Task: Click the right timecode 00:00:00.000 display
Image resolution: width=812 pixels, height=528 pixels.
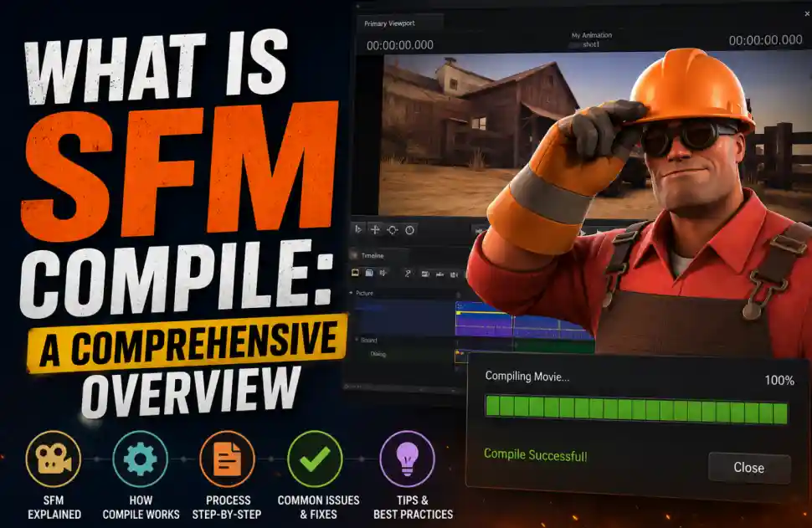Action: pos(765,40)
